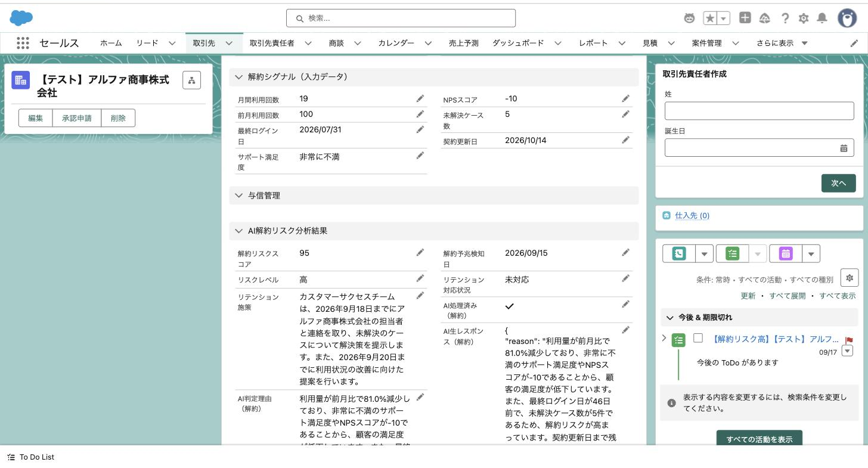Open activity timeline filter settings gear
This screenshot has height=468, width=868.
(x=850, y=278)
